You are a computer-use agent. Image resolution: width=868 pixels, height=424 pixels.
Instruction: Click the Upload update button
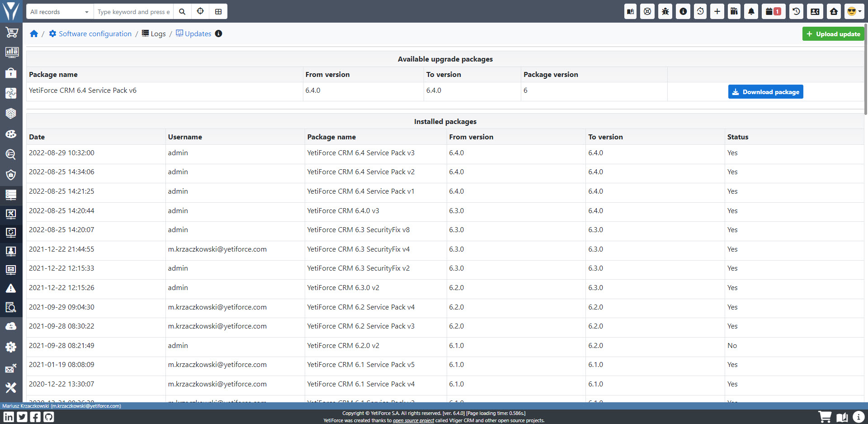(833, 34)
